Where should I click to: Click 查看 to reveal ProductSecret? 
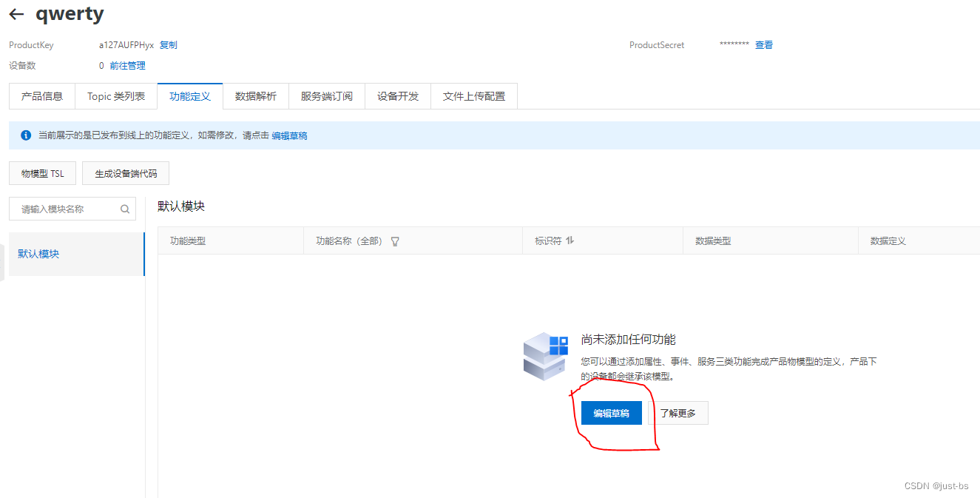tap(764, 45)
